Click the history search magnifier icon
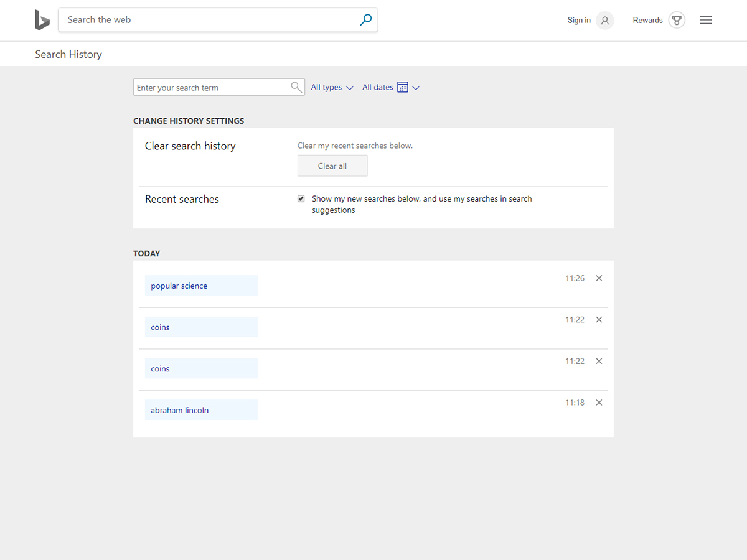Image resolution: width=747 pixels, height=560 pixels. pos(296,87)
